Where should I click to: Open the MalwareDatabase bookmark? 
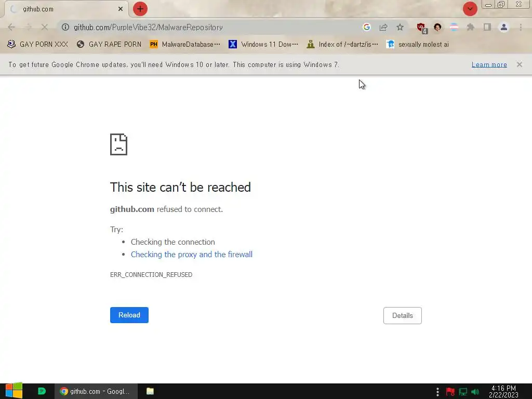click(x=185, y=45)
